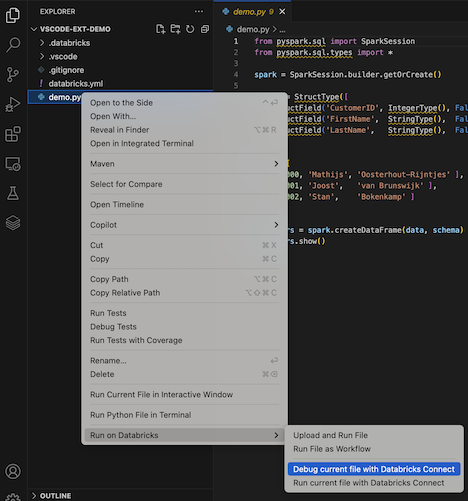Choose Debug current file with Databricks Connect
This screenshot has width=468, height=501.
tap(374, 469)
